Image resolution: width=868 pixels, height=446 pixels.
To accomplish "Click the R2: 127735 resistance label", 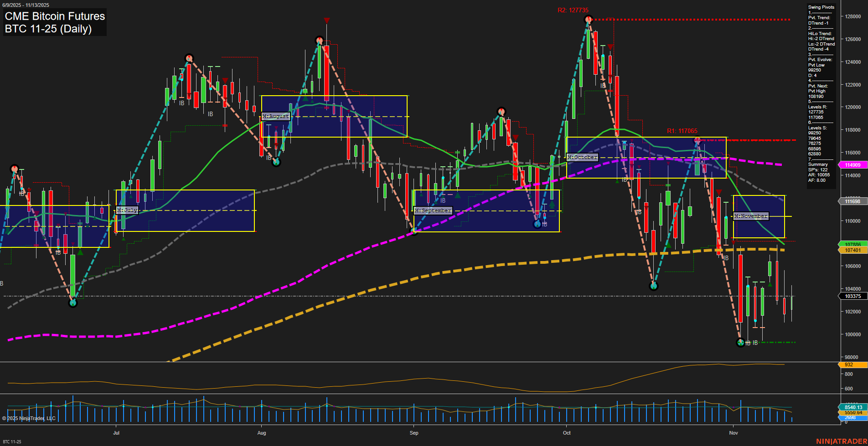I will 573,10.
